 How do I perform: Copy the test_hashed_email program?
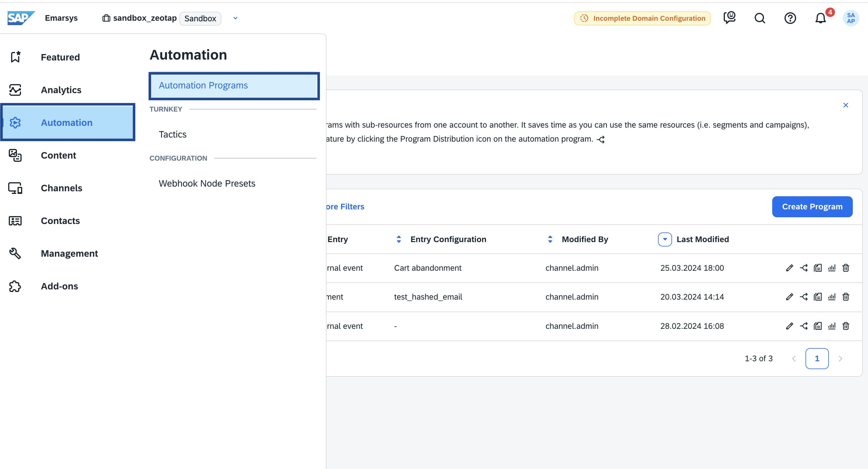tap(817, 297)
